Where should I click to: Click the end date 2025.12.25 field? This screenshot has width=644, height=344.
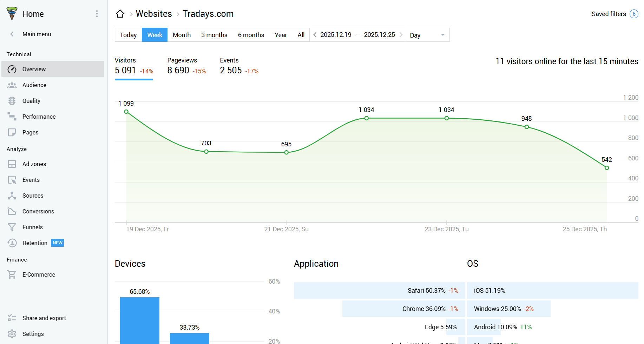tap(379, 35)
